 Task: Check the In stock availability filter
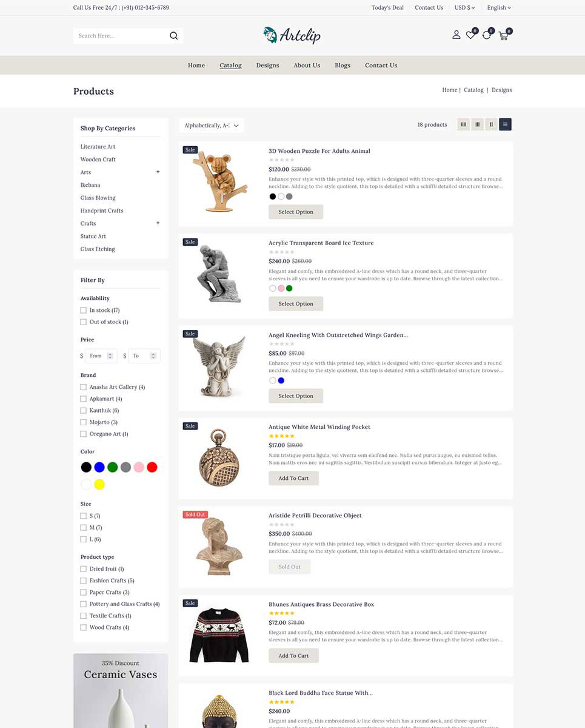pos(84,310)
